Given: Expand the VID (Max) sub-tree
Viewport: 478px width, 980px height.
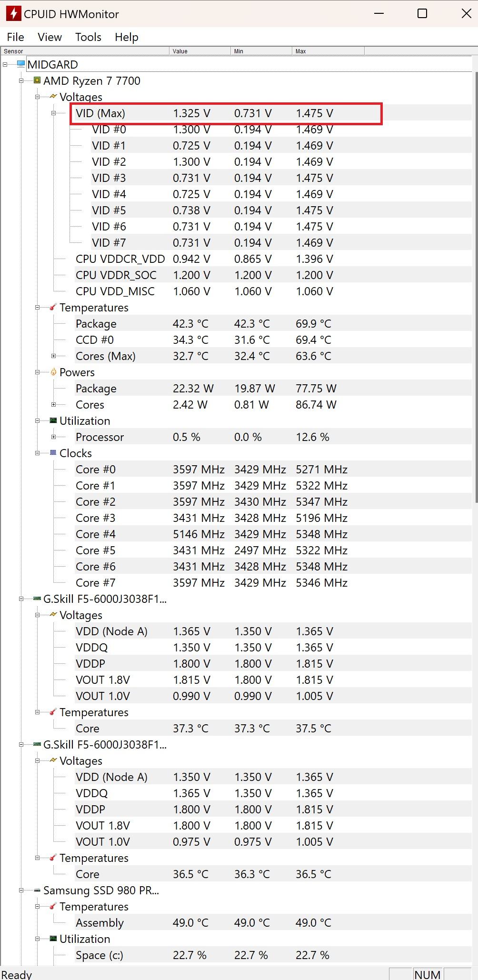Looking at the screenshot, I should [54, 113].
